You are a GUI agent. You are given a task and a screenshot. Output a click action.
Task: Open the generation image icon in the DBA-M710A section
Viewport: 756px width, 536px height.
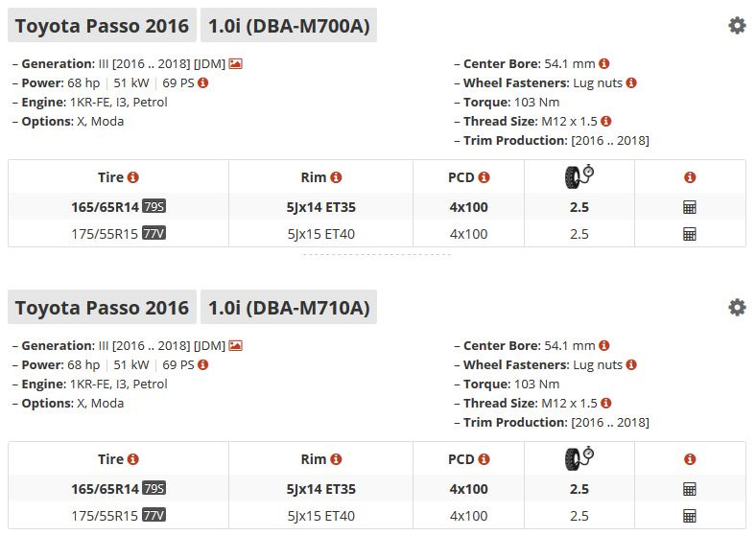point(236,346)
